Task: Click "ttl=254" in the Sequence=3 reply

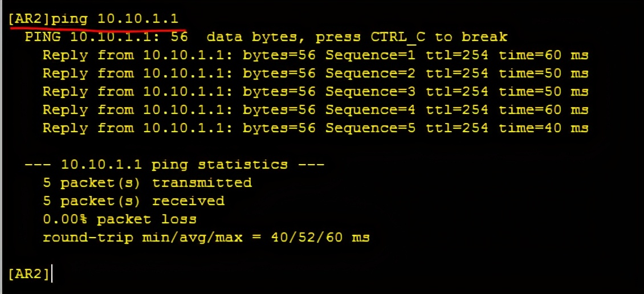Action: (457, 92)
